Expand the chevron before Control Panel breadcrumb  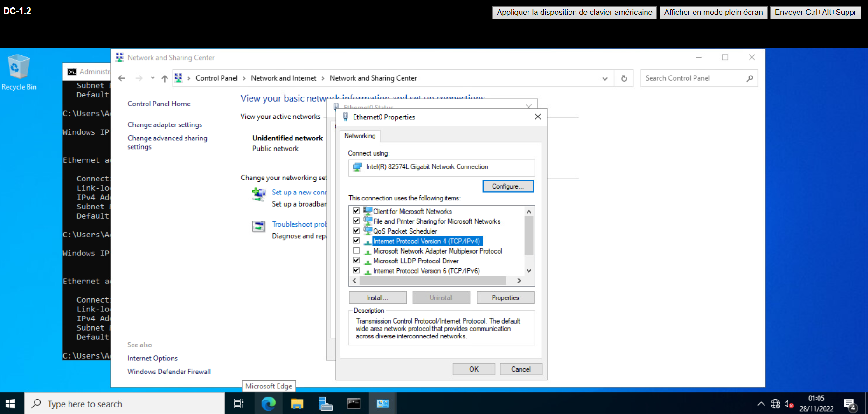(x=189, y=78)
